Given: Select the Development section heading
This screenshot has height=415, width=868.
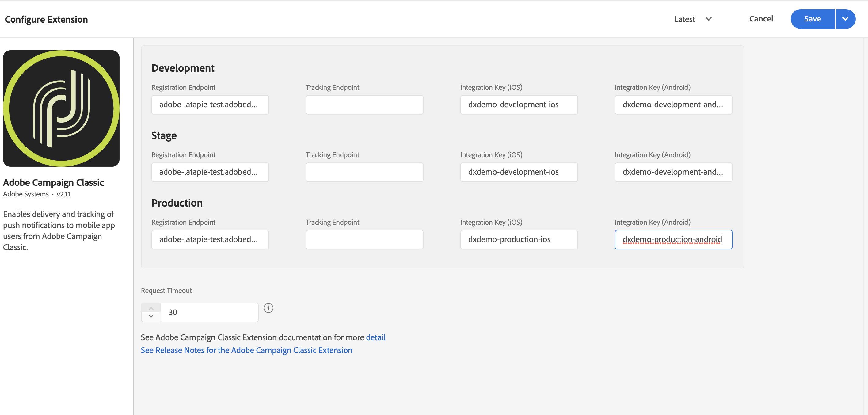Looking at the screenshot, I should point(183,68).
